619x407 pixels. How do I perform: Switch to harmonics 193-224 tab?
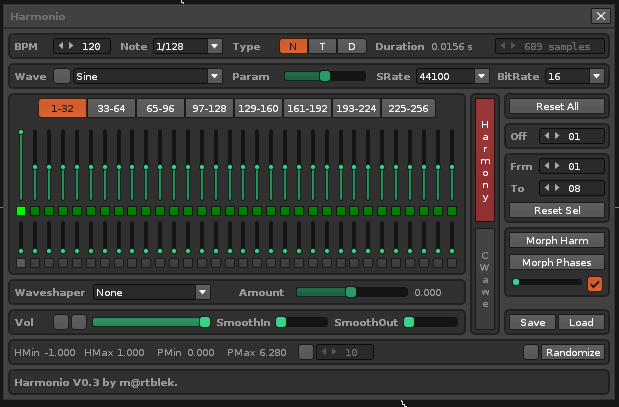356,108
